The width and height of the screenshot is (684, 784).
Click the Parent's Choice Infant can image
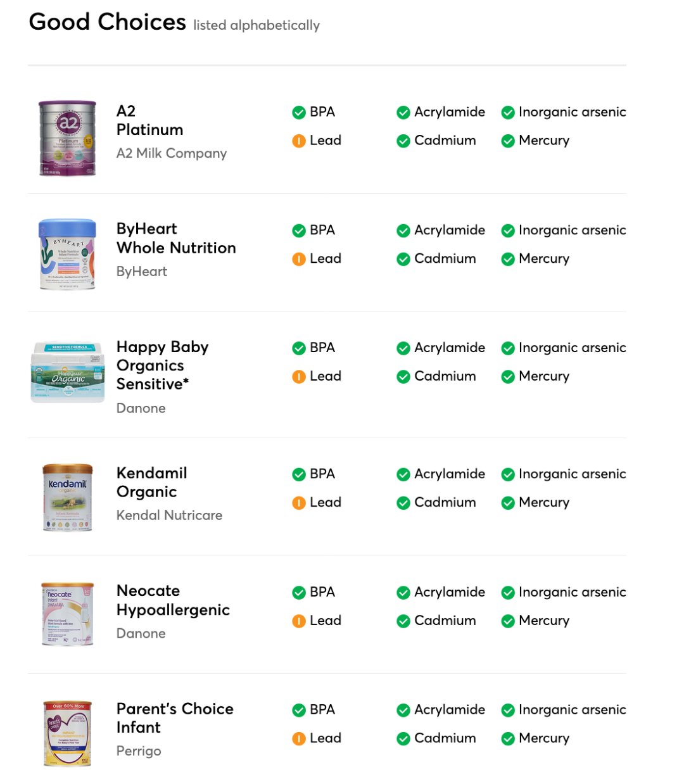click(67, 733)
